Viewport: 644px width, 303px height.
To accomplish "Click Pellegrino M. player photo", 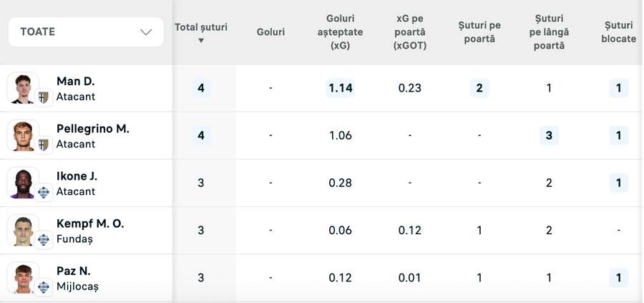I will pyautogui.click(x=23, y=135).
